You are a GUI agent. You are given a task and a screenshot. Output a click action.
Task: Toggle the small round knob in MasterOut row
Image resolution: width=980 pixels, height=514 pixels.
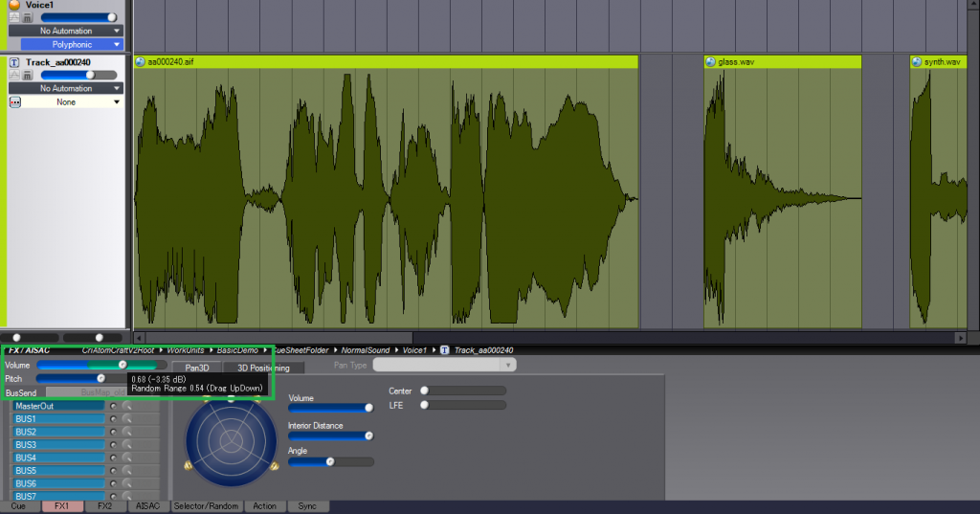tap(113, 406)
